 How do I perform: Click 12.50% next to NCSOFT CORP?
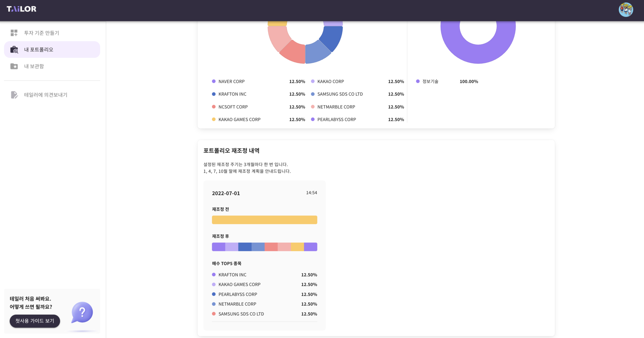[x=297, y=107]
